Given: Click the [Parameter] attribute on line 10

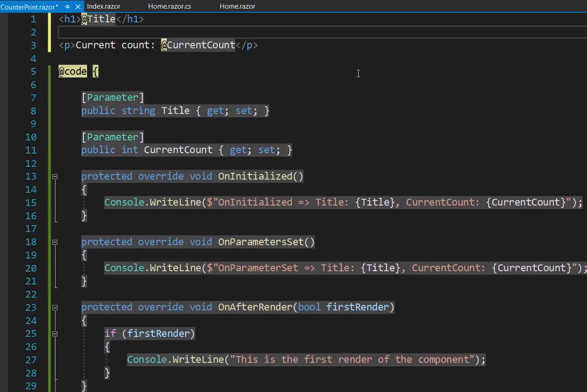Looking at the screenshot, I should (x=113, y=137).
